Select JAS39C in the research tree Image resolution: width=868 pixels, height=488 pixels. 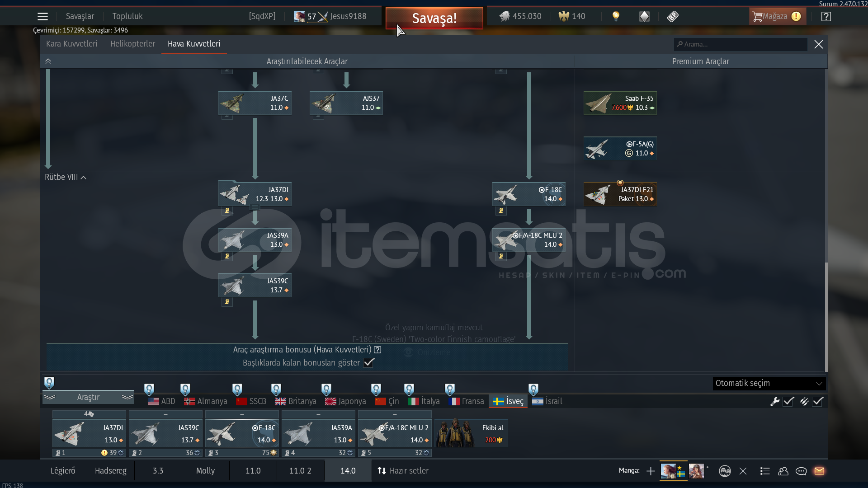(x=255, y=286)
